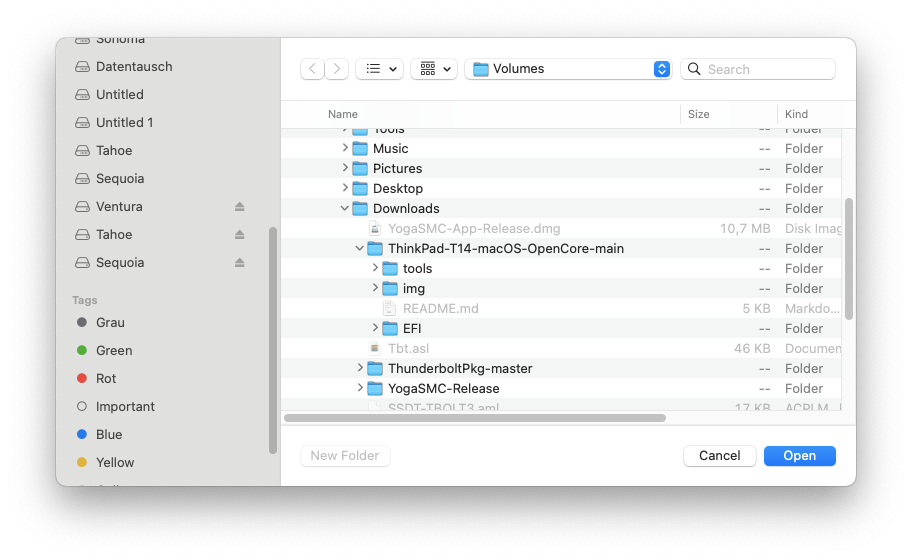Eject the Ventura volume
The width and height of the screenshot is (912, 560).
point(240,206)
